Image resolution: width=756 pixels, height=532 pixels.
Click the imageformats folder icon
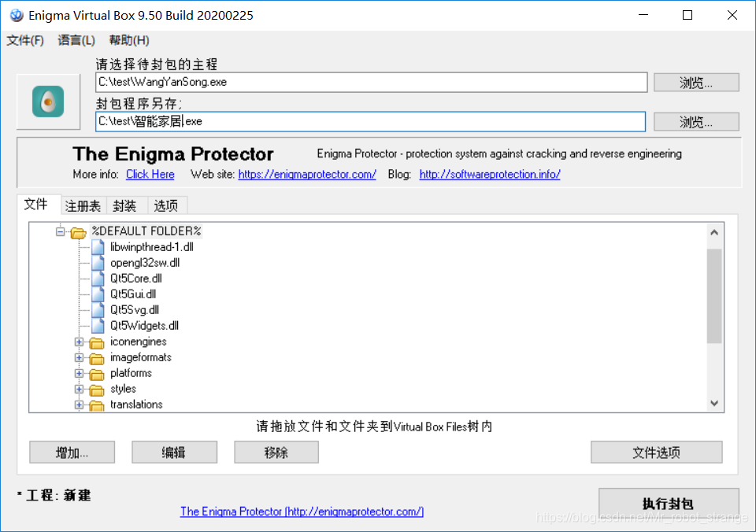pyautogui.click(x=97, y=359)
